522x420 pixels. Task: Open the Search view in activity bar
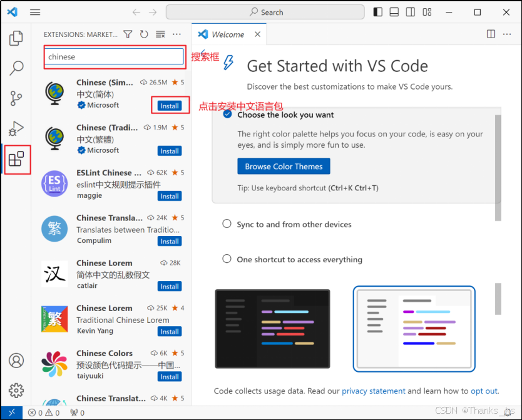tap(16, 68)
